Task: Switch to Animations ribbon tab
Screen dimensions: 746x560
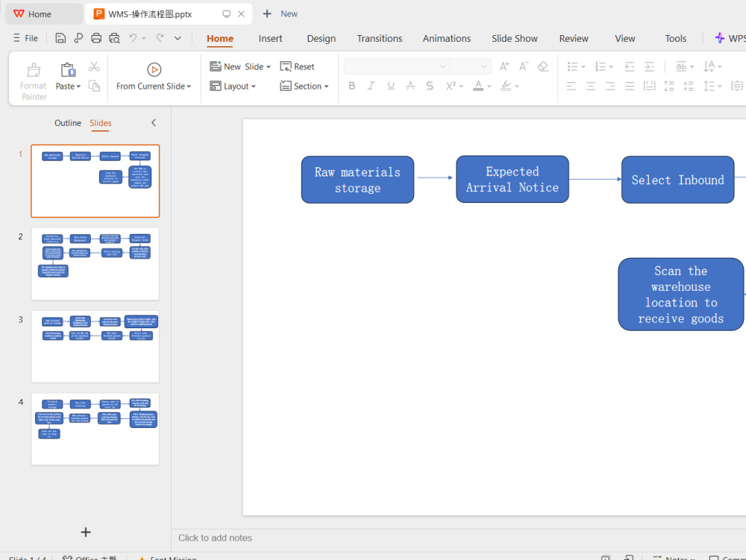Action: pyautogui.click(x=447, y=39)
